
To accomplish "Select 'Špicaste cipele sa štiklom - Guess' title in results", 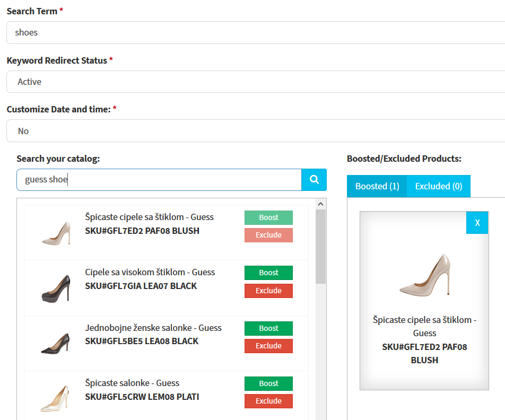I will coord(149,217).
